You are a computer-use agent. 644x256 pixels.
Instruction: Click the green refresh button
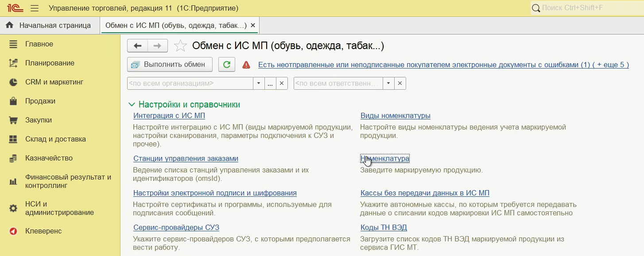[x=226, y=65]
